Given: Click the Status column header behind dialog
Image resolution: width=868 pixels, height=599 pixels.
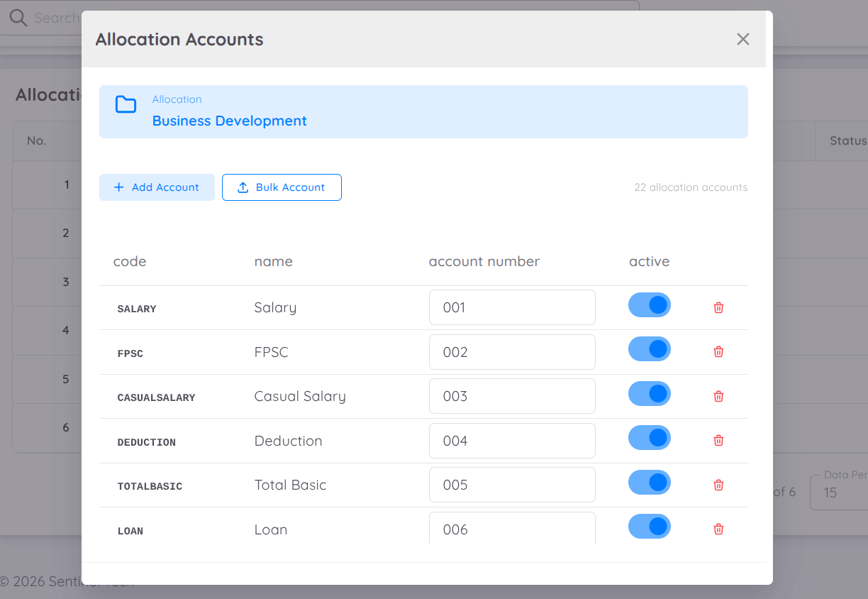Looking at the screenshot, I should pos(848,141).
